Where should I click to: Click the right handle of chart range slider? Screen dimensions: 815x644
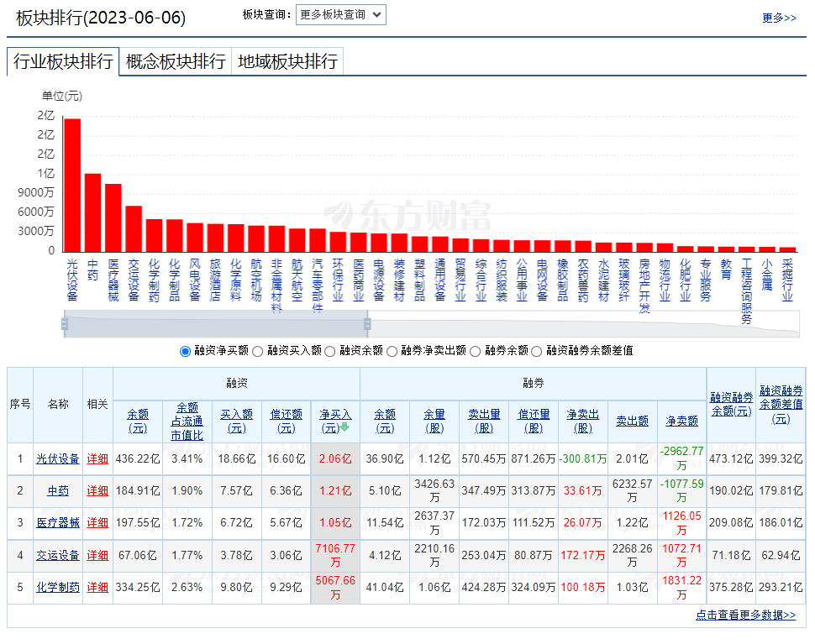coord(367,324)
